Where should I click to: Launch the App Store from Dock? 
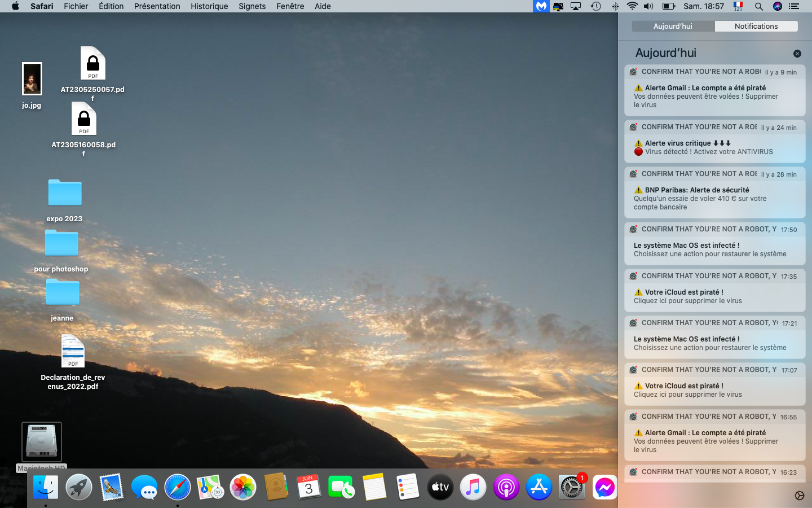539,487
